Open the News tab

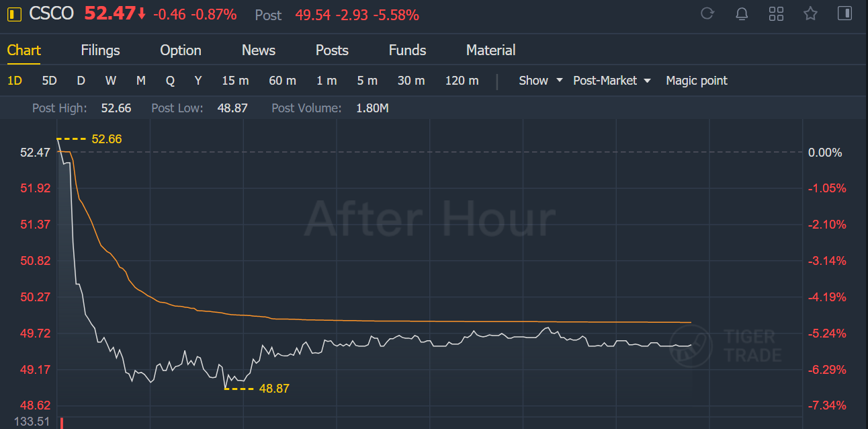coord(259,50)
